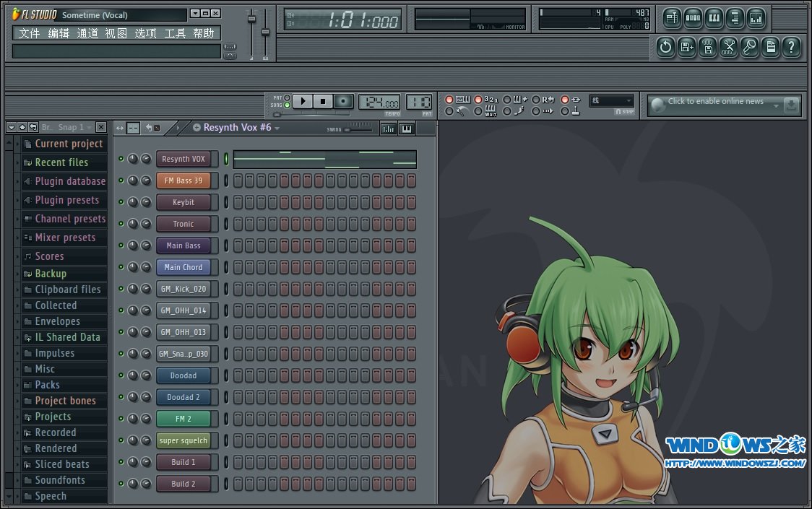
Task: Open the 工具 menu
Action: tap(175, 33)
